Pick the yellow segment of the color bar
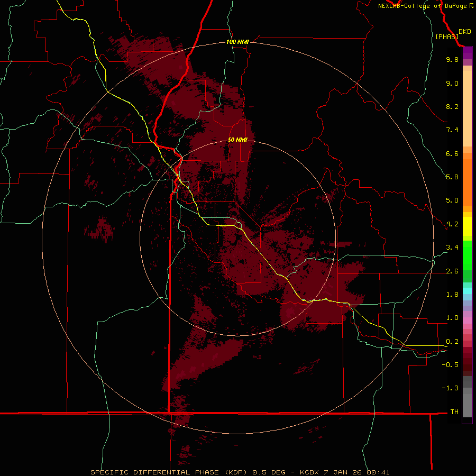 pyautogui.click(x=467, y=226)
